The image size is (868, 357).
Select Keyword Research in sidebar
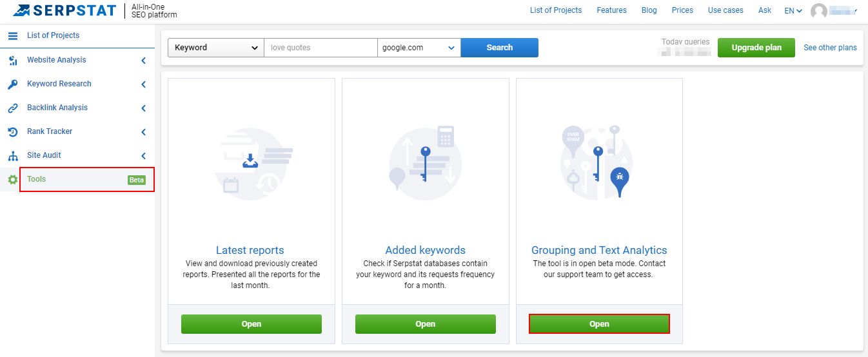click(59, 84)
